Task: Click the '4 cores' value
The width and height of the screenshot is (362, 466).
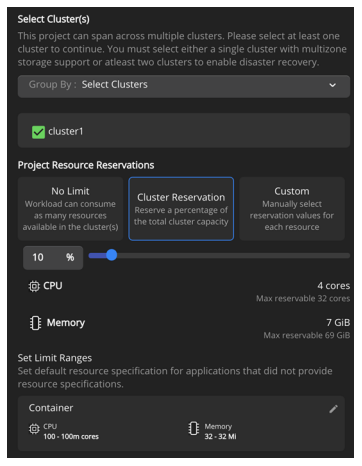Action: [x=334, y=286]
